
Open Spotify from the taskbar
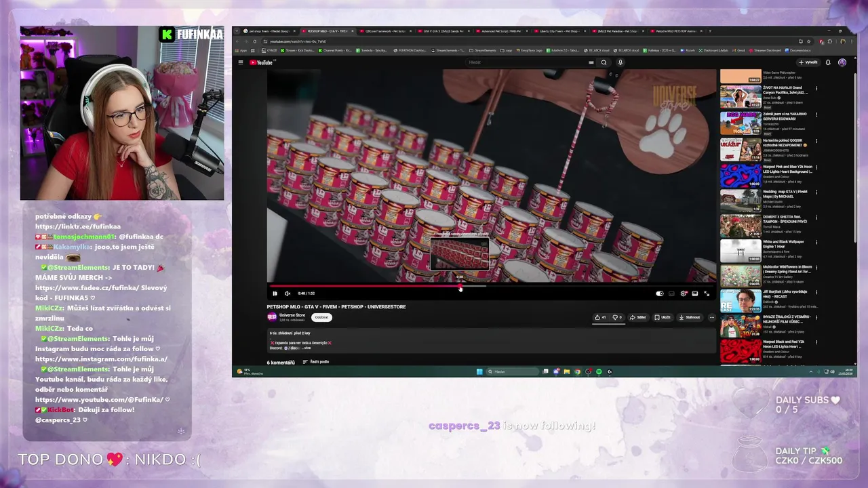pos(599,371)
